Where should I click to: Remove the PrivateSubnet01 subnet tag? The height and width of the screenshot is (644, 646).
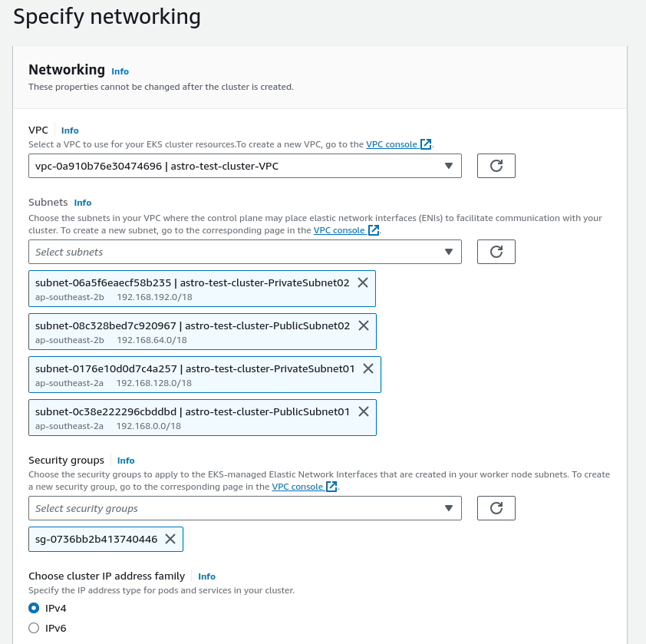tap(367, 368)
